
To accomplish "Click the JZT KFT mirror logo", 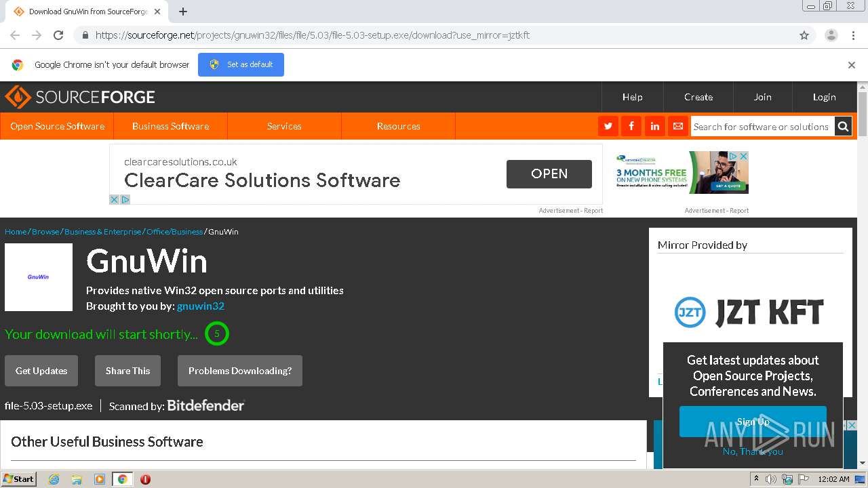I will [749, 312].
